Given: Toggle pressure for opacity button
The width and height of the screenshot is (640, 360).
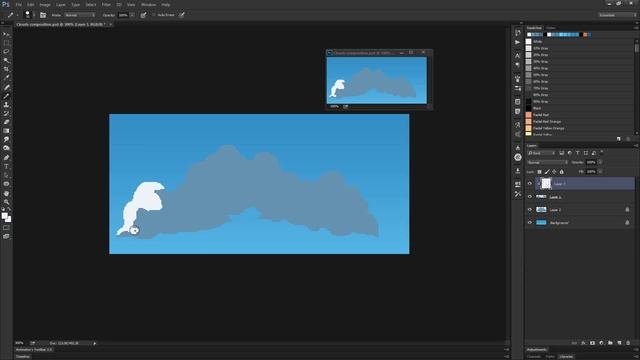Looking at the screenshot, I should pyautogui.click(x=143, y=15).
